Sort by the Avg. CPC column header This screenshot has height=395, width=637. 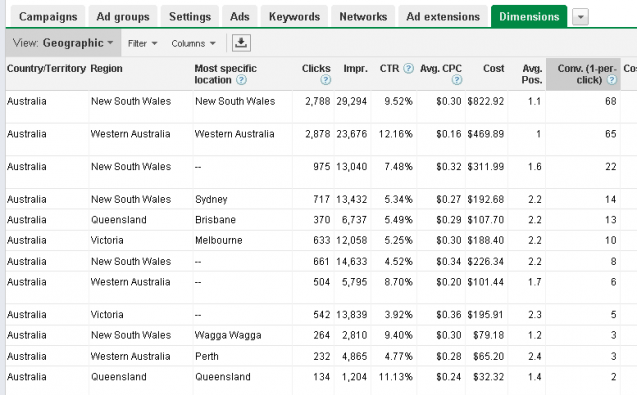pyautogui.click(x=441, y=68)
